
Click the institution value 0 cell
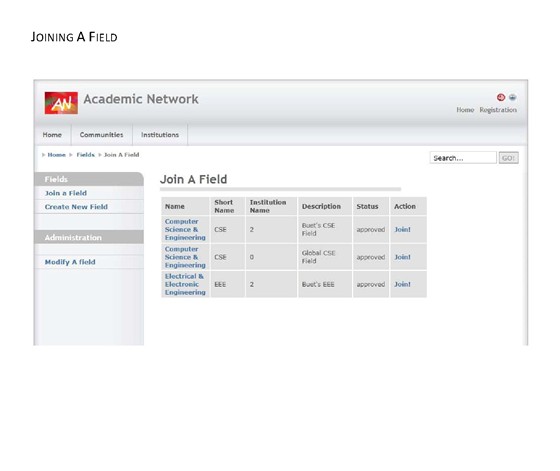pos(271,257)
